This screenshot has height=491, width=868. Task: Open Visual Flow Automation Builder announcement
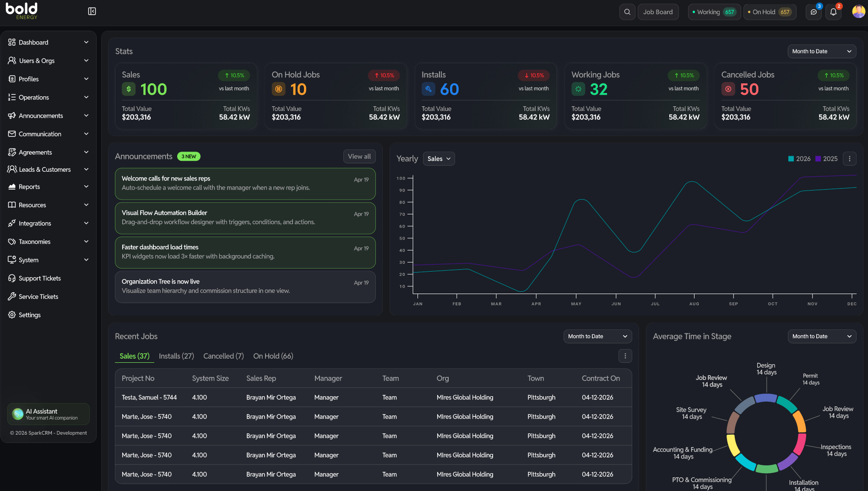(245, 218)
